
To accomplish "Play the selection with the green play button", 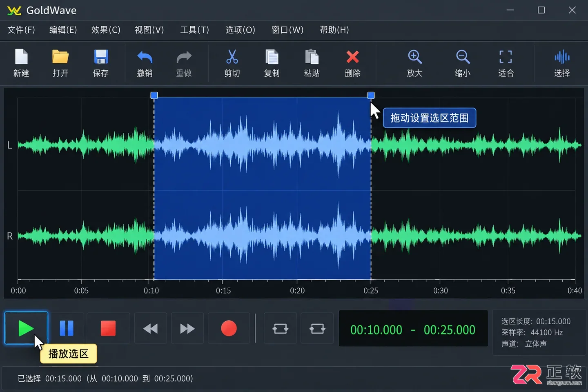I will (x=26, y=328).
